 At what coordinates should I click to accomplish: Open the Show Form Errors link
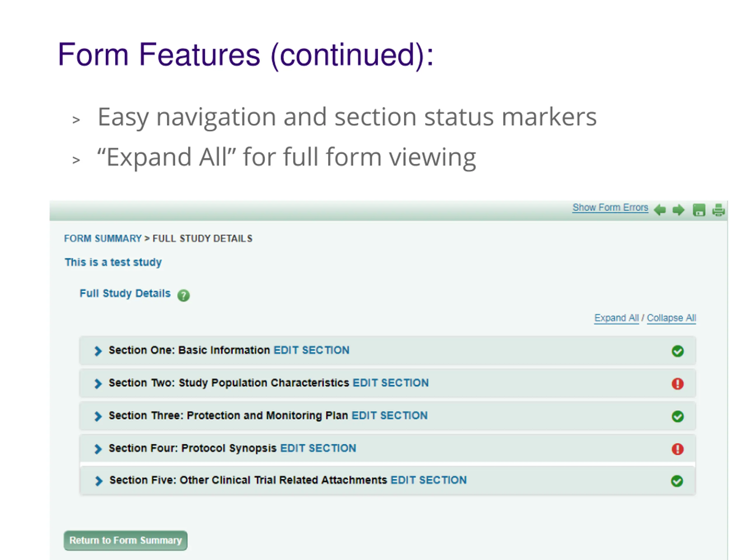(x=610, y=208)
